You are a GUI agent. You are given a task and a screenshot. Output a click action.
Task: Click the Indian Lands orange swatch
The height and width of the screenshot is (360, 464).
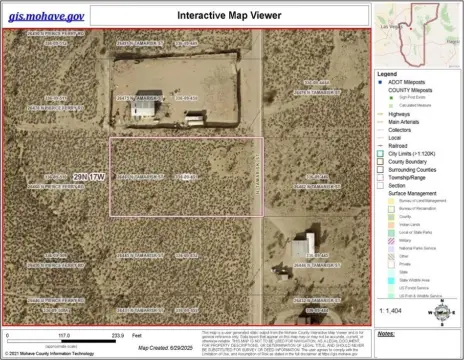click(391, 225)
